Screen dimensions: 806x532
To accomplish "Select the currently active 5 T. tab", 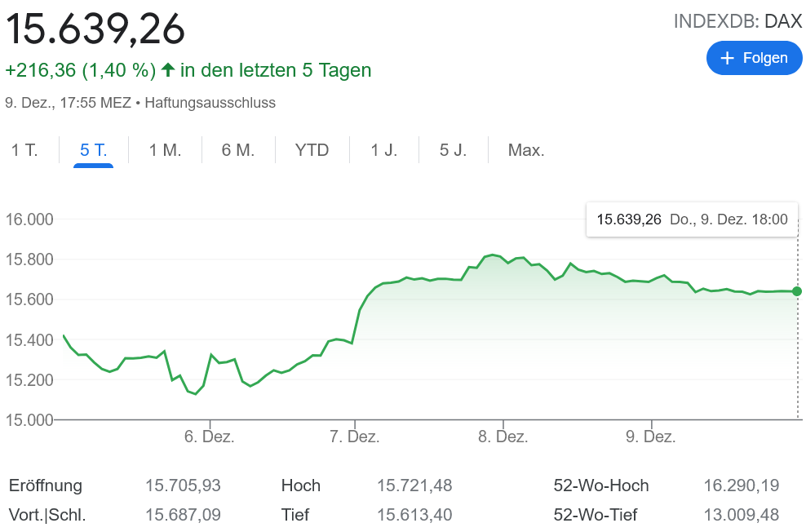I will [93, 149].
